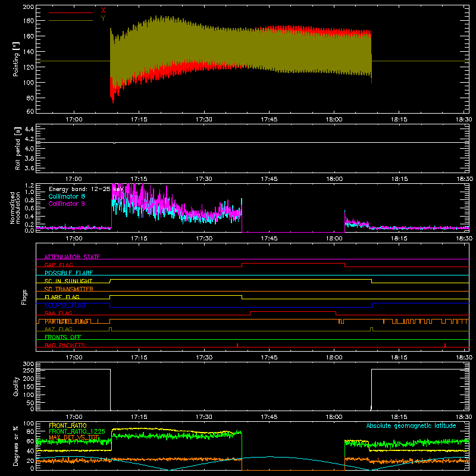476x476 pixels.
Task: Click the 17:15 tick under Pointing plot
Action: pyautogui.click(x=139, y=120)
